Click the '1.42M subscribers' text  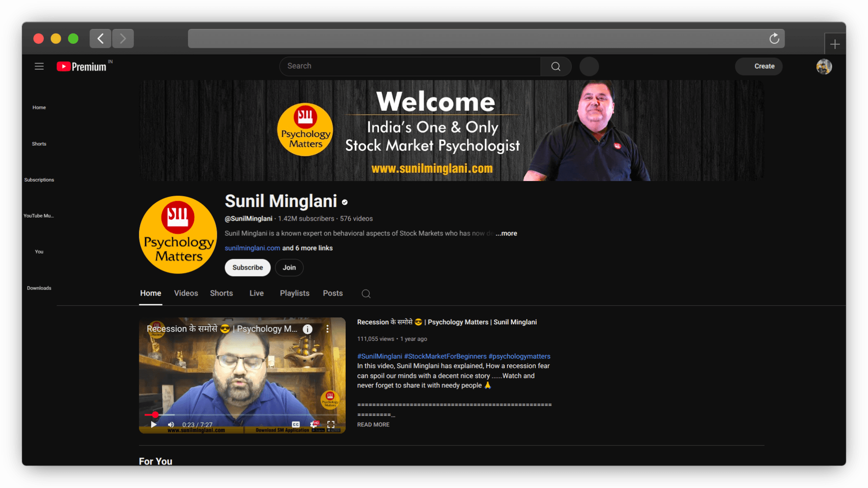coord(306,219)
